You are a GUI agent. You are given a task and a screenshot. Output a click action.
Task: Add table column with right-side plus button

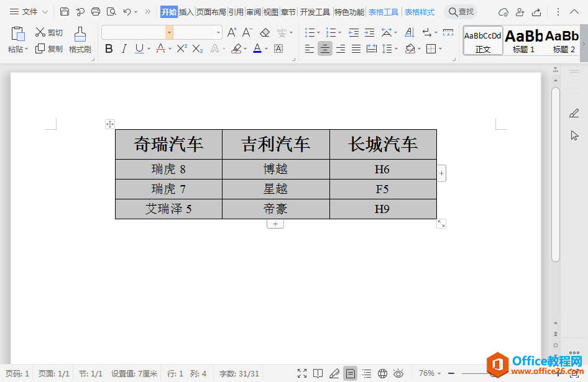[442, 173]
